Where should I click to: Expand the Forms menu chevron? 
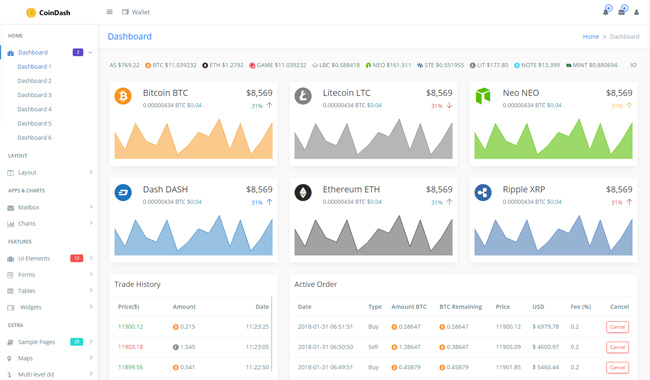point(91,274)
